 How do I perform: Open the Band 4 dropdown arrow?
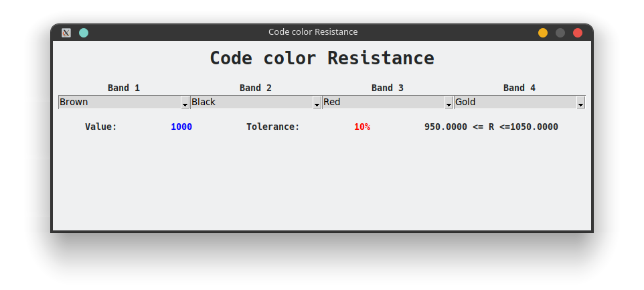(580, 102)
